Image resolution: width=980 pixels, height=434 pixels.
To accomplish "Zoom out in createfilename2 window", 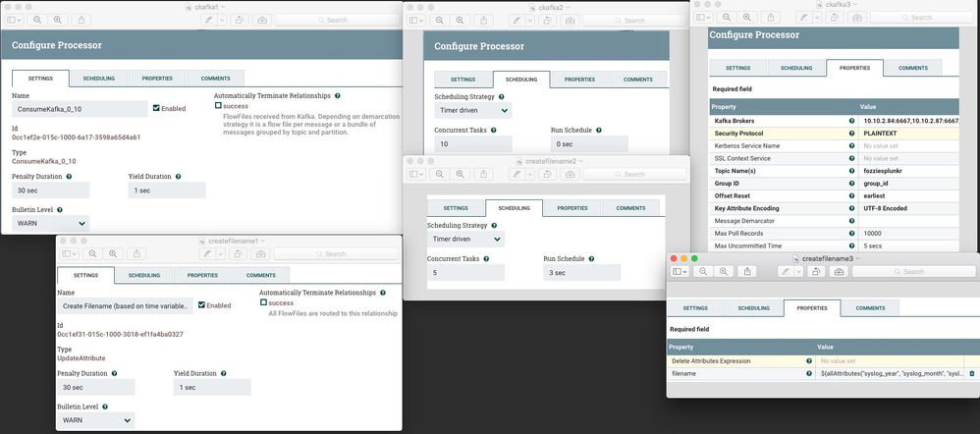I will coord(440,174).
